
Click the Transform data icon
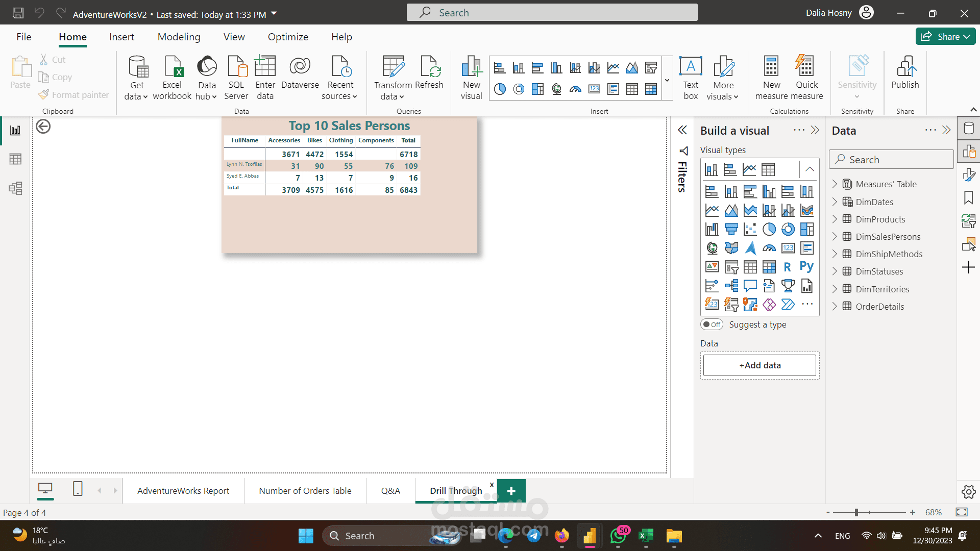tap(393, 67)
